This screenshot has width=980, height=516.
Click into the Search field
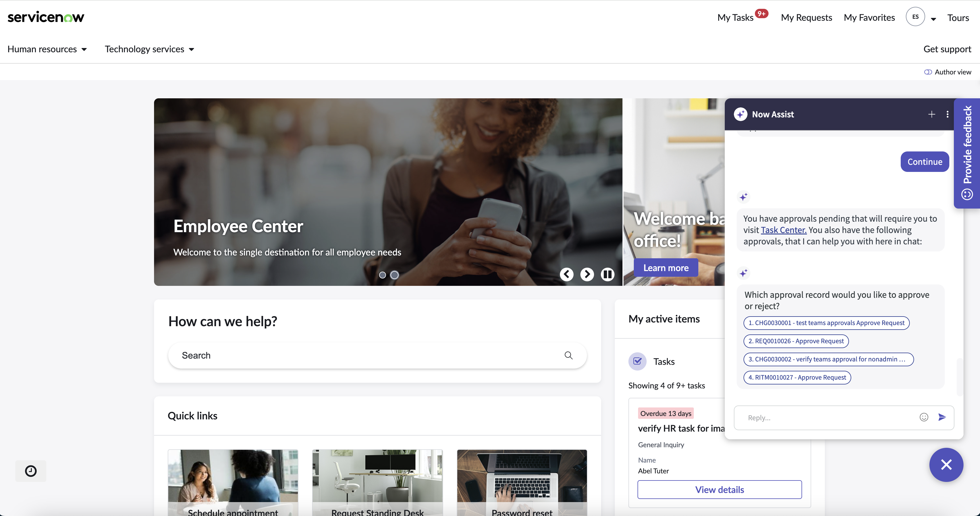coord(377,355)
